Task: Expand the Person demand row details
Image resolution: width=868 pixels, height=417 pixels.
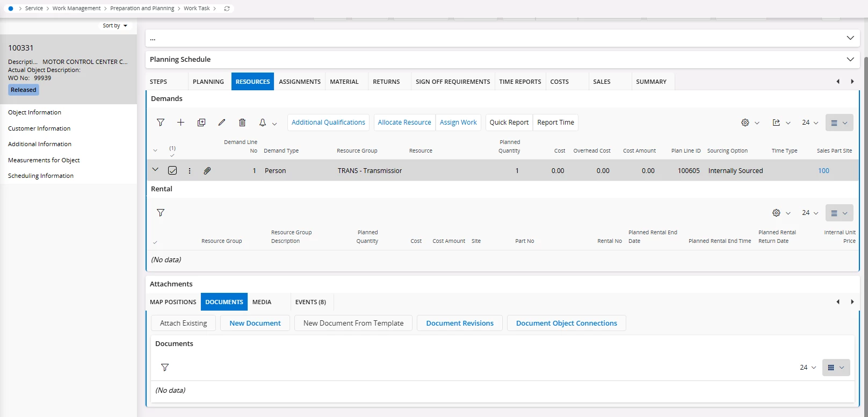Action: [155, 170]
